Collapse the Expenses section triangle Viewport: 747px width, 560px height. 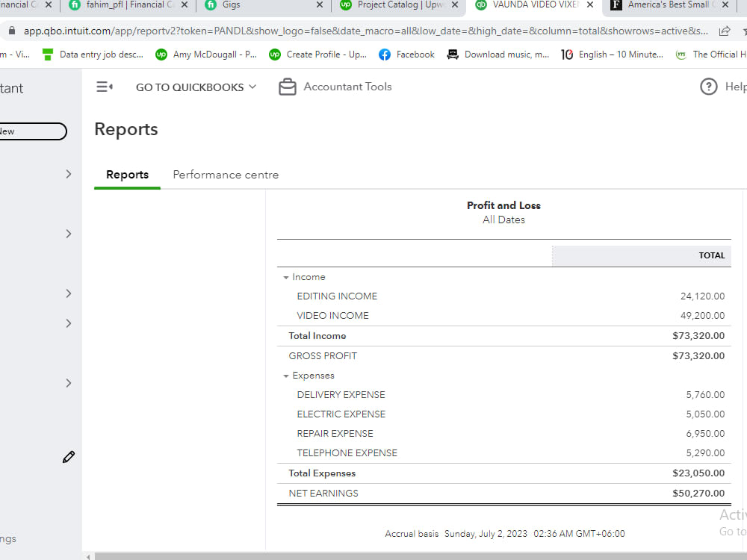[286, 376]
